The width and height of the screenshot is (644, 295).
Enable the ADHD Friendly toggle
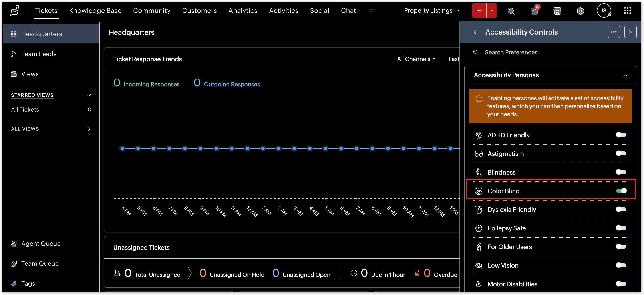(621, 135)
